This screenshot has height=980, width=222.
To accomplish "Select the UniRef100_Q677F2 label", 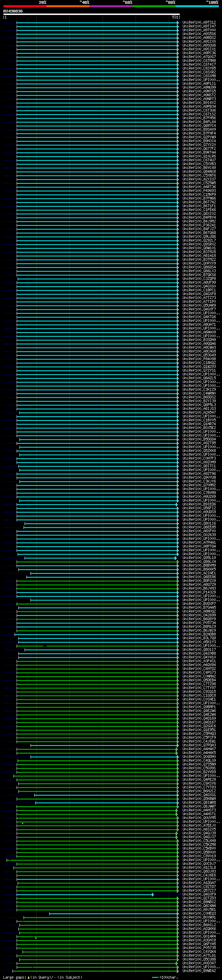I will tap(199, 149).
